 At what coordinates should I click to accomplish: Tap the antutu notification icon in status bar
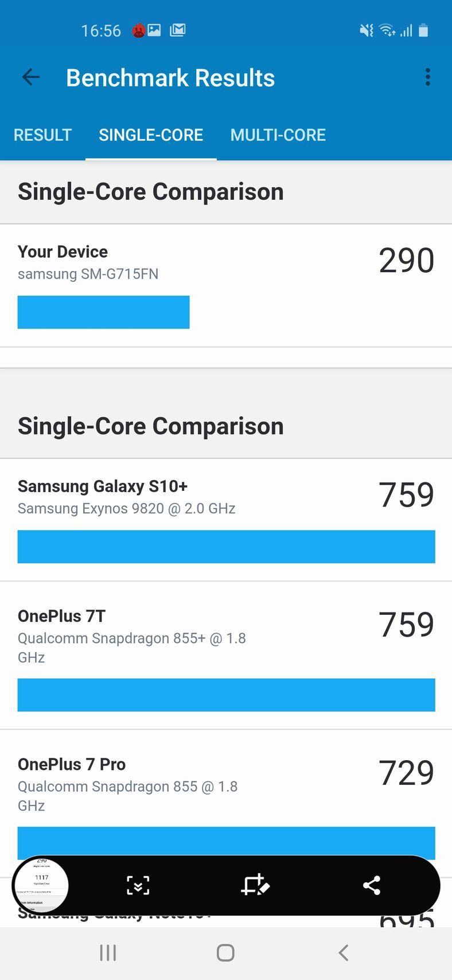click(x=138, y=30)
